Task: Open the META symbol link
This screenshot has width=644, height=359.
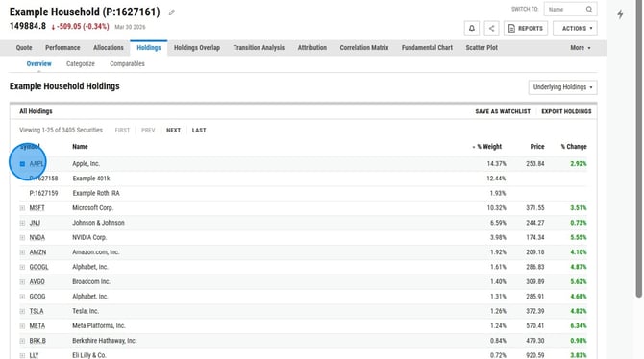Action: pos(37,326)
